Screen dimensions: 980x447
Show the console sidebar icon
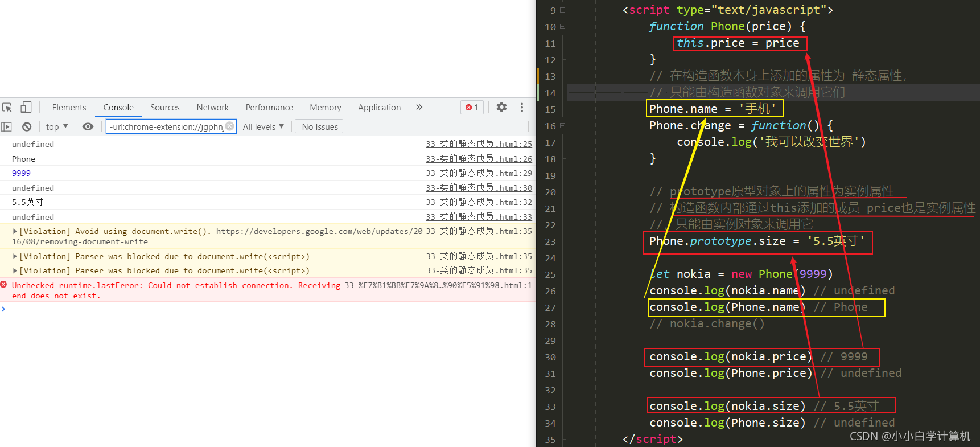pos(7,126)
